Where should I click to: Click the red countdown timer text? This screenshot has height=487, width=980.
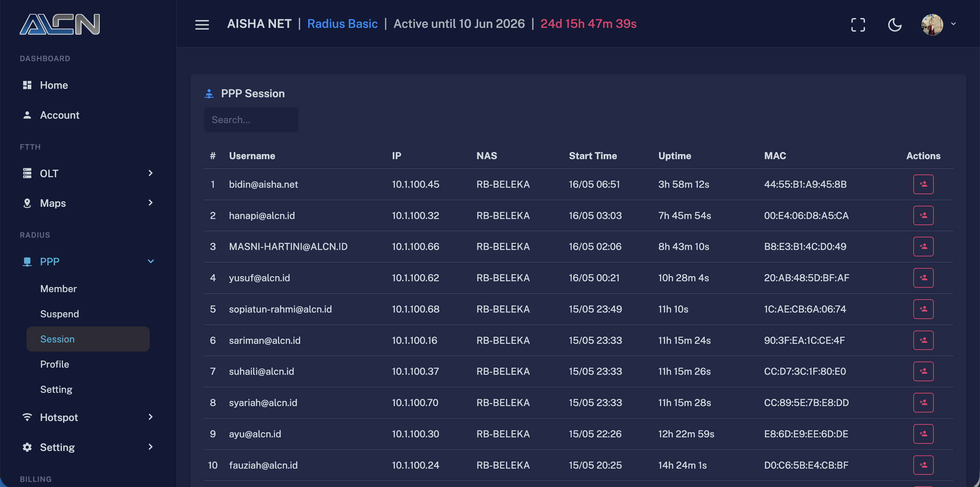point(588,24)
